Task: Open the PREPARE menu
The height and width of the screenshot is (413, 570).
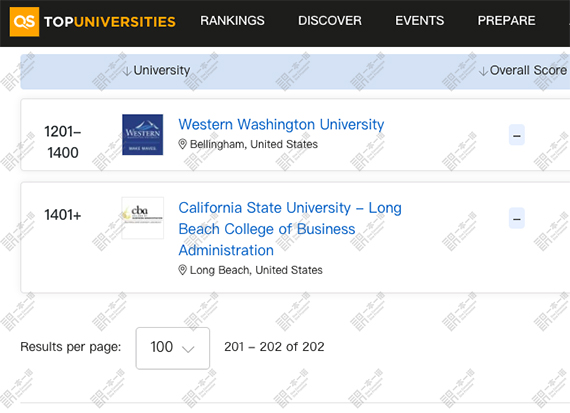Action: (506, 21)
